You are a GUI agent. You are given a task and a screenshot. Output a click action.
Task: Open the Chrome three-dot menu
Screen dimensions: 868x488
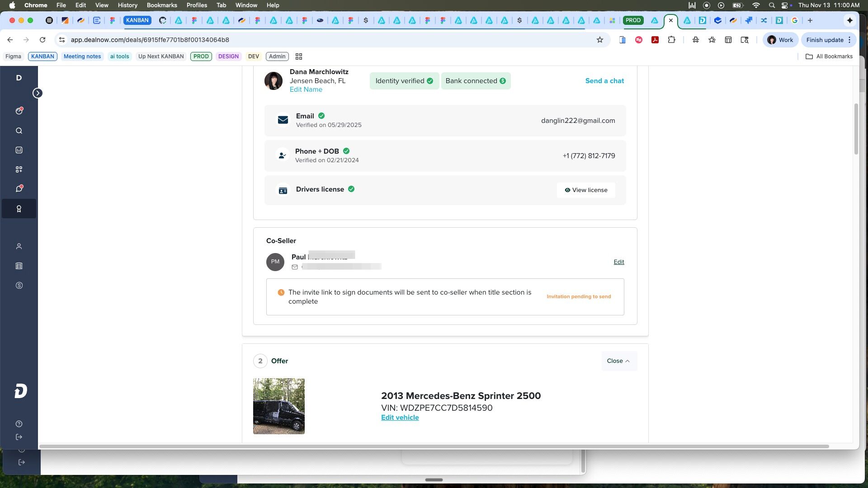click(850, 40)
